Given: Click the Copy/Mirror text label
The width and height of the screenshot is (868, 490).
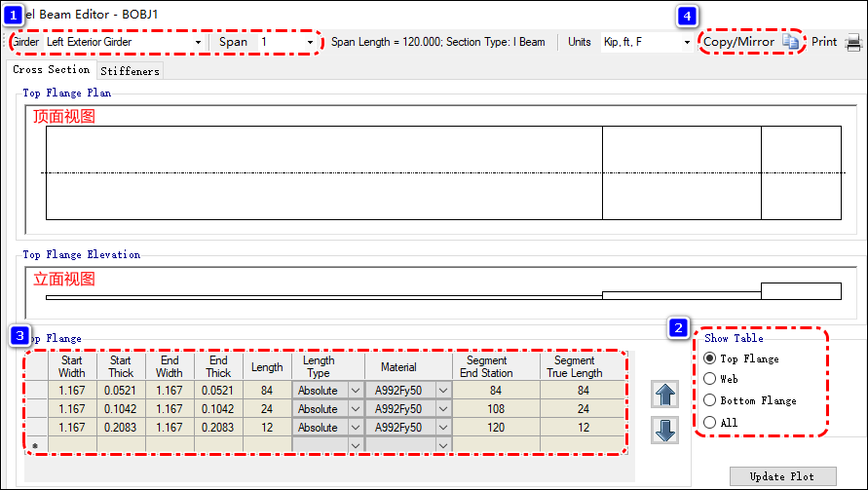Looking at the screenshot, I should point(739,43).
